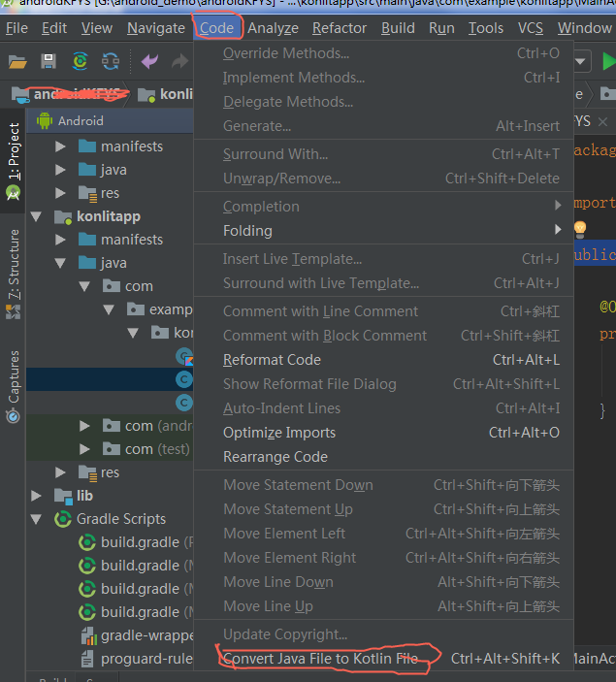Open the File menu
Screen dimensions: 616x682
[x=16, y=28]
